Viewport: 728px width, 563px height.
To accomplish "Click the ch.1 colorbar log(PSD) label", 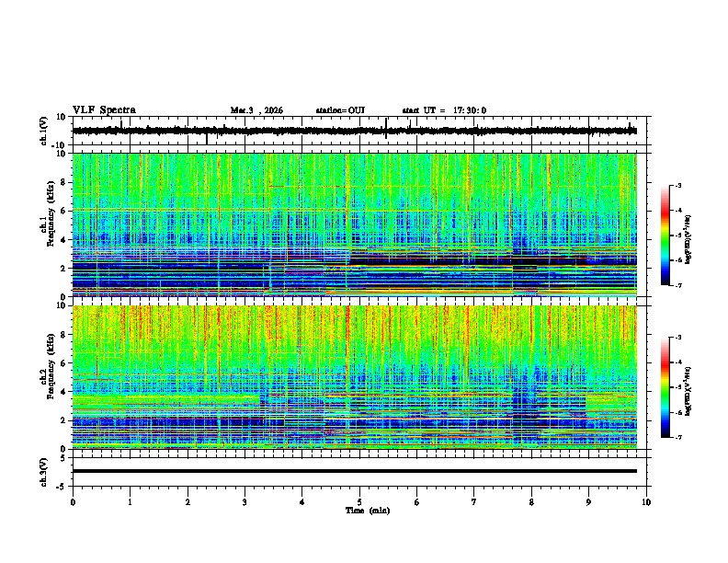I will [688, 240].
